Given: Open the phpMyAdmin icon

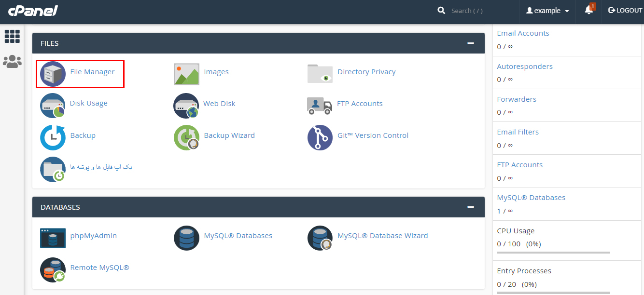Looking at the screenshot, I should click(x=53, y=238).
